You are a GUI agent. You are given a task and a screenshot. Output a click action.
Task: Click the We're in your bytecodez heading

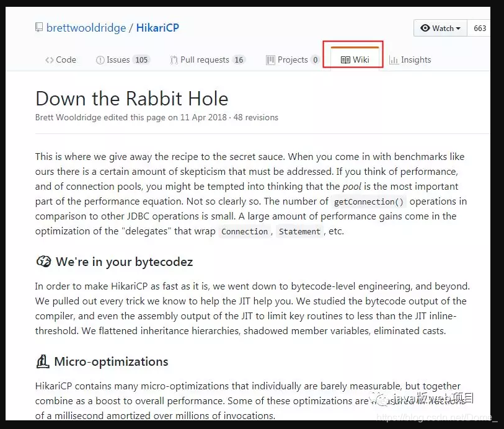124,262
